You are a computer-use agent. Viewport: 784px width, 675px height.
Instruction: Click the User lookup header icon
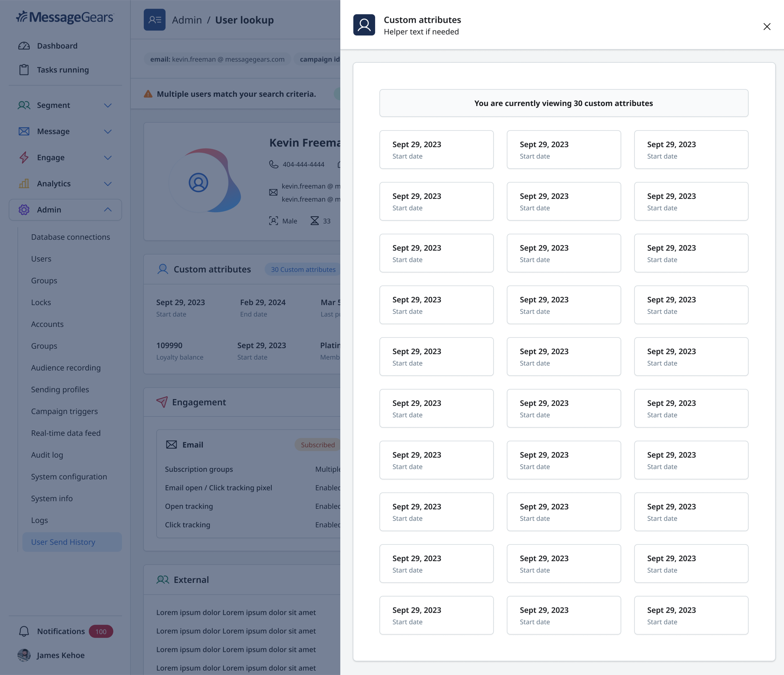154,20
